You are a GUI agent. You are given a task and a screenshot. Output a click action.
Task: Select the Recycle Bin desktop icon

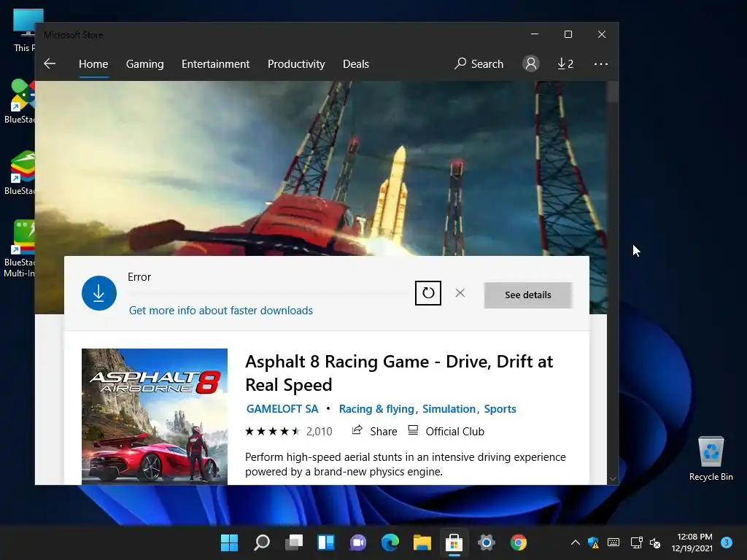point(711,459)
